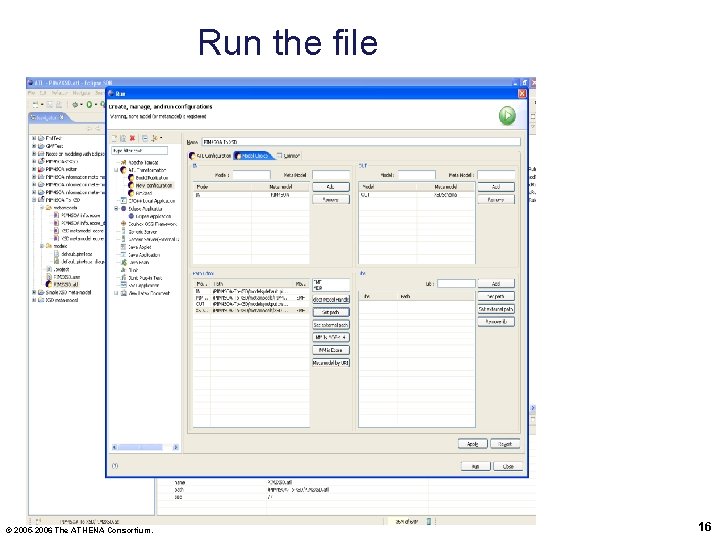This screenshot has width=720, height=540.
Task: Select Eclipse Application launch type
Action: tap(141, 208)
